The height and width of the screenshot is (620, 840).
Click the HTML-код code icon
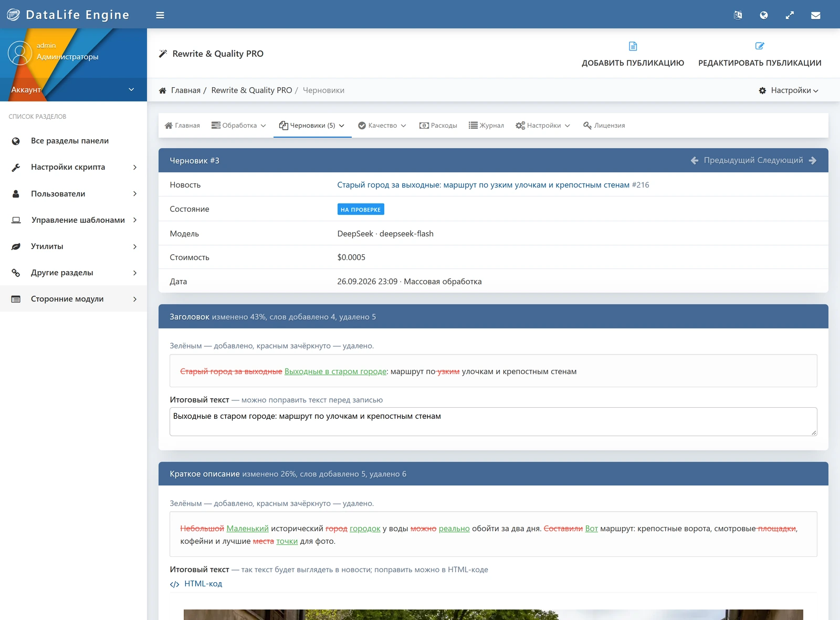tap(175, 584)
